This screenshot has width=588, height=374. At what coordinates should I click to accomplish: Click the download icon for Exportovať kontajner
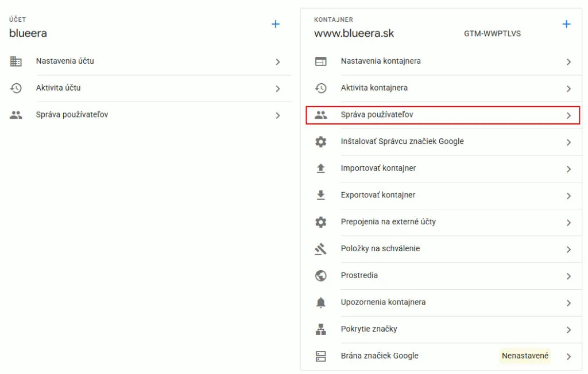321,195
